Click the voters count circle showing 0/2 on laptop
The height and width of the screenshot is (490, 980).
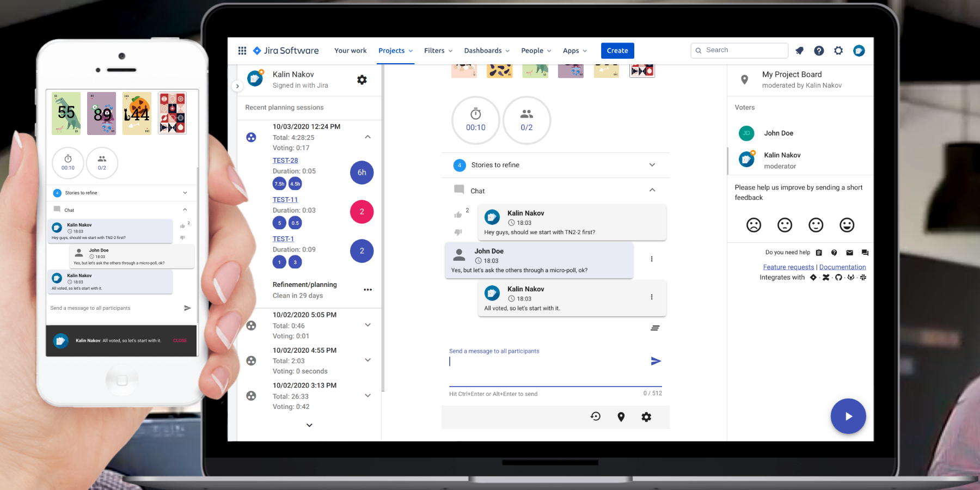[526, 120]
